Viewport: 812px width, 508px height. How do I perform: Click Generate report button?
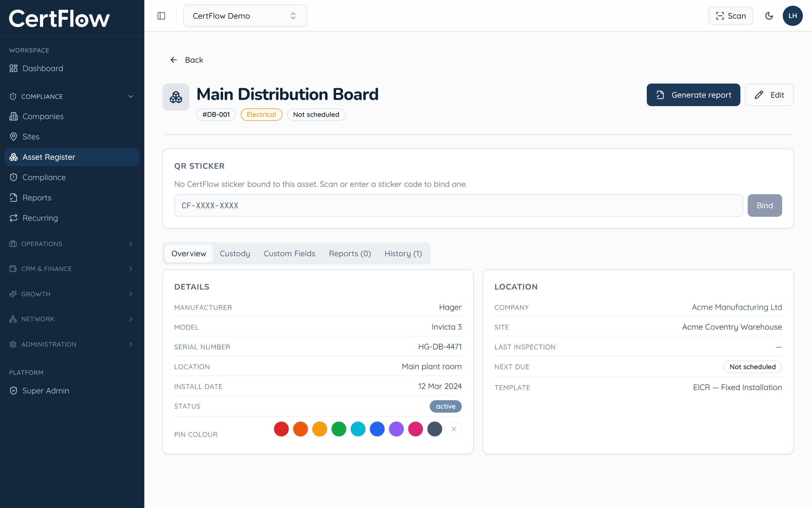[693, 95]
